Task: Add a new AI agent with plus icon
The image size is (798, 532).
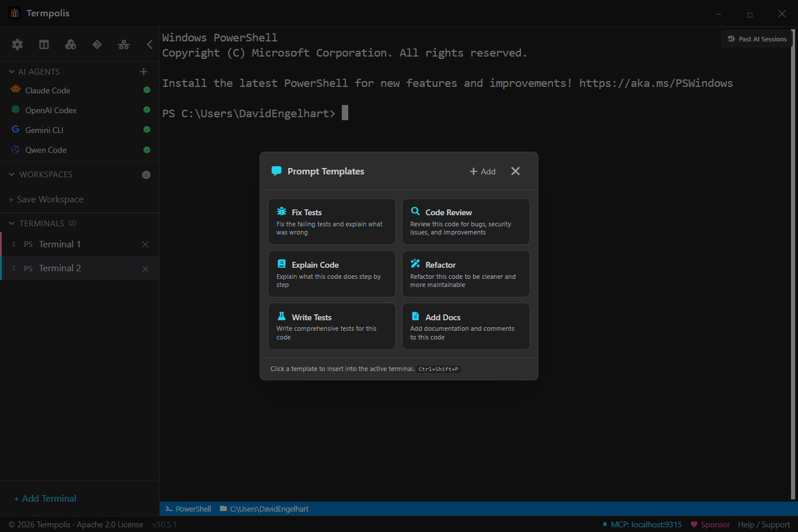Action: pos(143,72)
